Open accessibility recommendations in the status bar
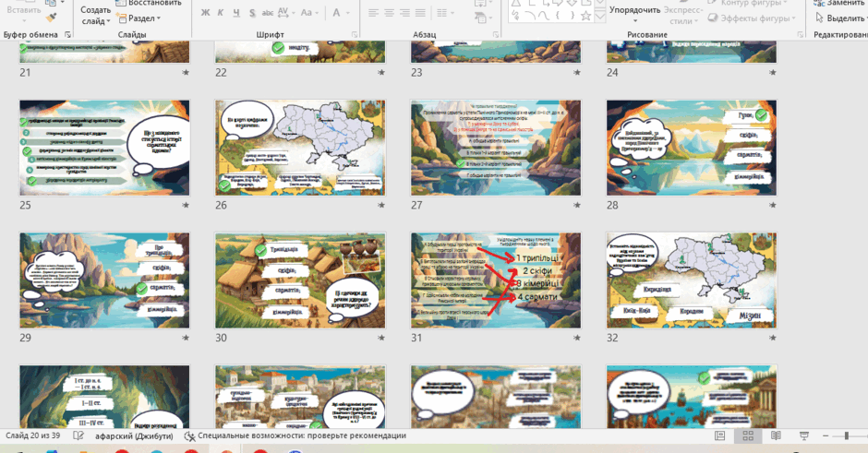 tap(295, 435)
